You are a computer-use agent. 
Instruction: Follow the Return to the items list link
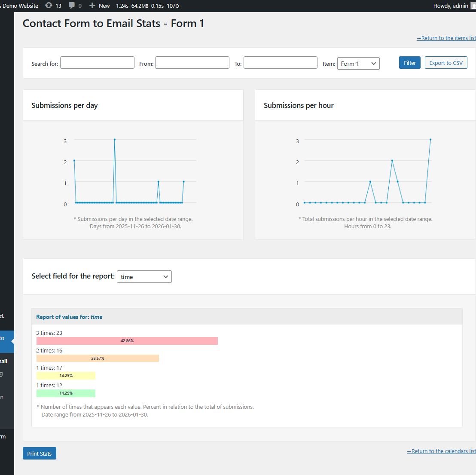coord(446,38)
